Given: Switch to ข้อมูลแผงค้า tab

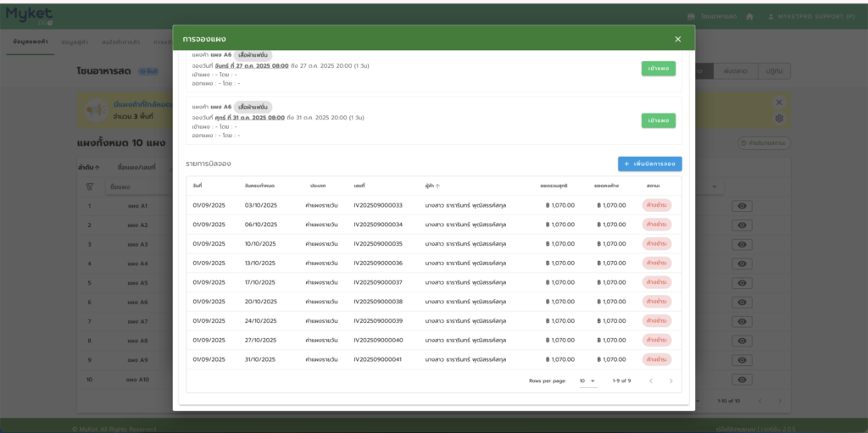Looking at the screenshot, I should point(30,42).
